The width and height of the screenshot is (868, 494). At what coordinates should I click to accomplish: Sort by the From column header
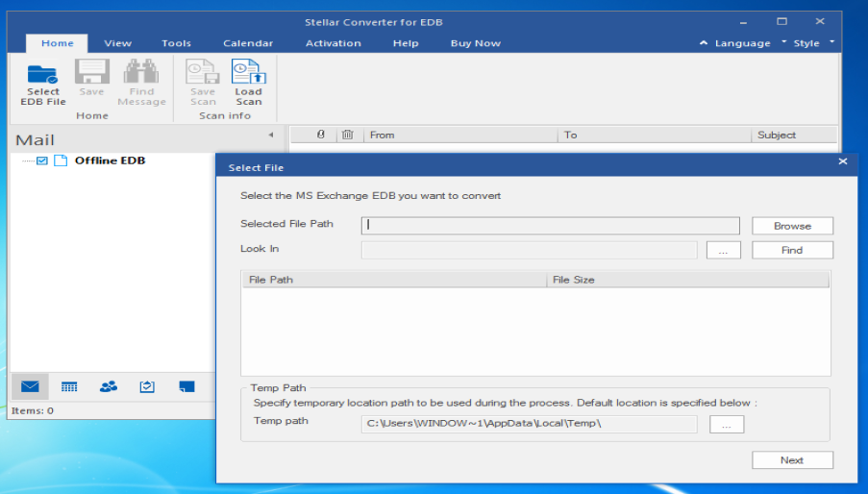pos(460,135)
